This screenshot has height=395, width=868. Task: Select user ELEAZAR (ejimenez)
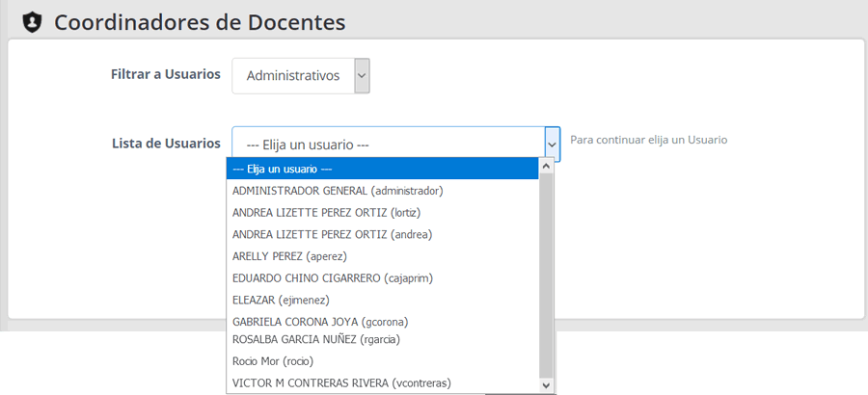pos(281,301)
